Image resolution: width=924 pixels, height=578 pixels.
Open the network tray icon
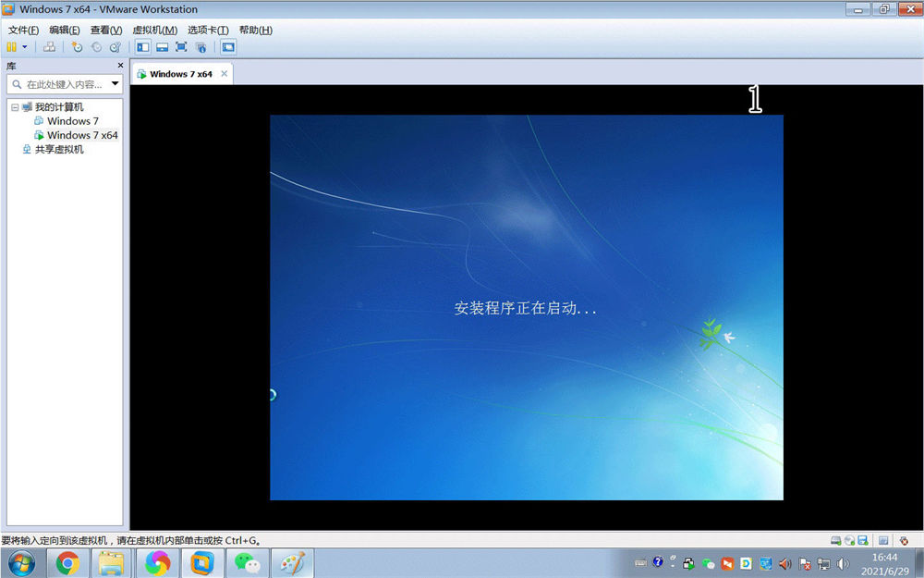[824, 564]
